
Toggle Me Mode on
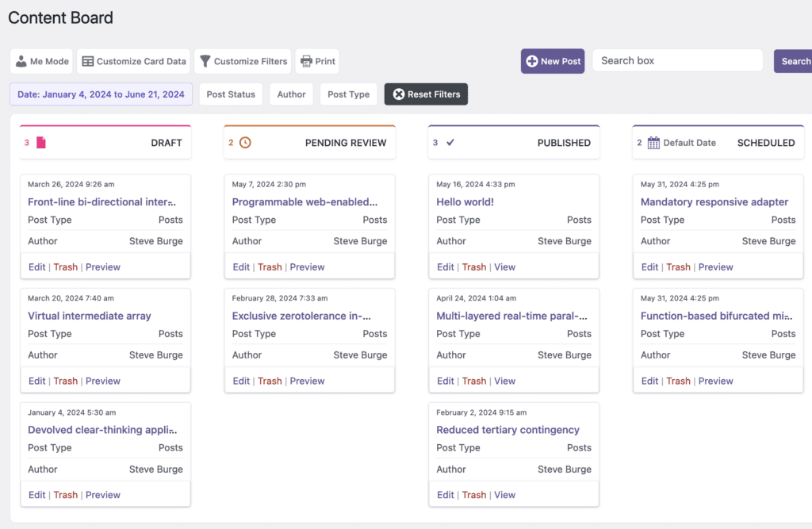click(x=40, y=61)
